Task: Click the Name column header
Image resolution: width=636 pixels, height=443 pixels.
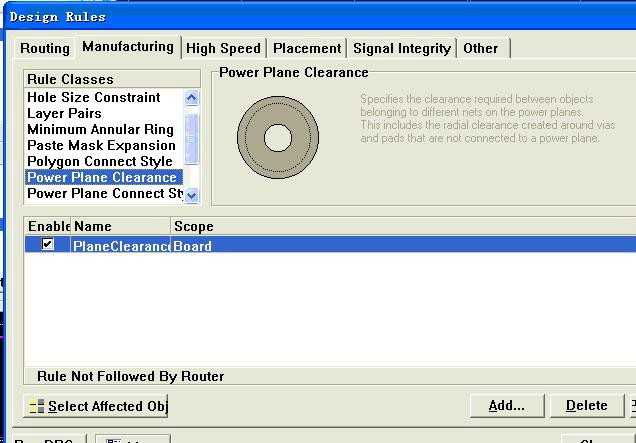Action: pos(121,226)
